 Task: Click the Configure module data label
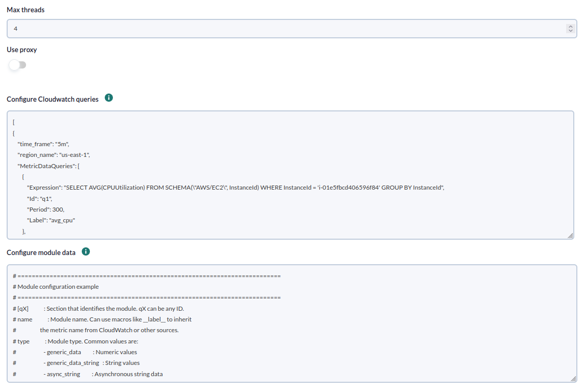click(41, 253)
